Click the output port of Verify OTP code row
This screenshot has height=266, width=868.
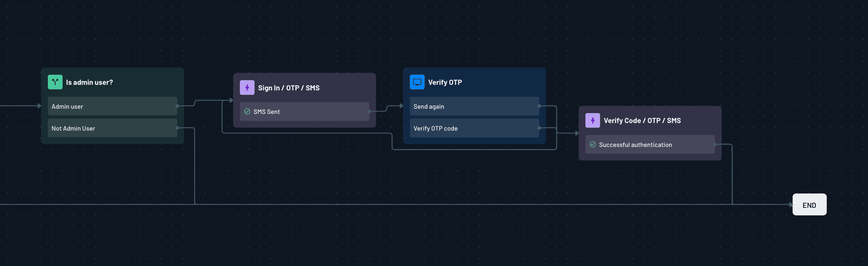pos(539,128)
